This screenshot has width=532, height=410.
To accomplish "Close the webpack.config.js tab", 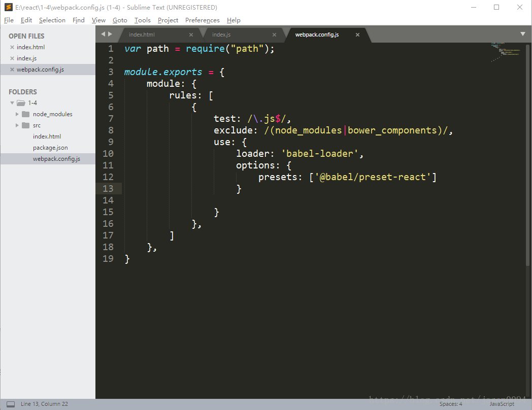I will click(x=357, y=35).
